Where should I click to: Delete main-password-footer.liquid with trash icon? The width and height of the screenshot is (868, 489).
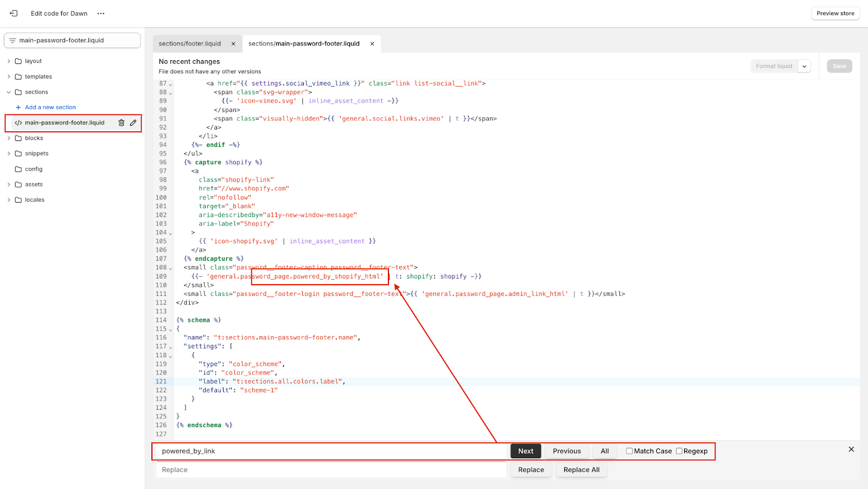click(122, 123)
